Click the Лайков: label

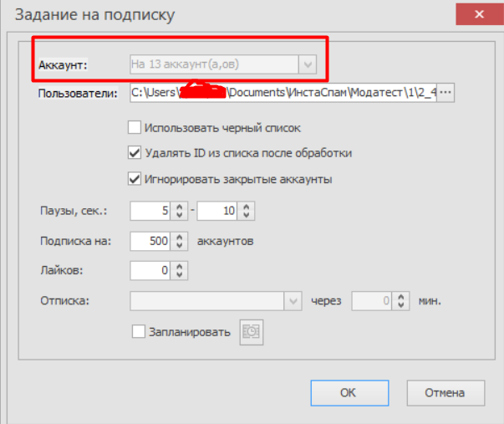pos(62,271)
